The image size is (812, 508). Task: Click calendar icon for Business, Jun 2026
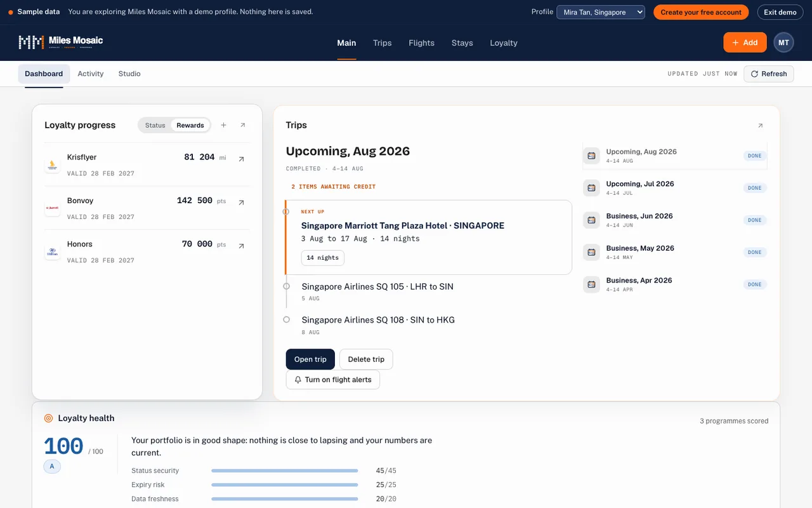pos(591,220)
